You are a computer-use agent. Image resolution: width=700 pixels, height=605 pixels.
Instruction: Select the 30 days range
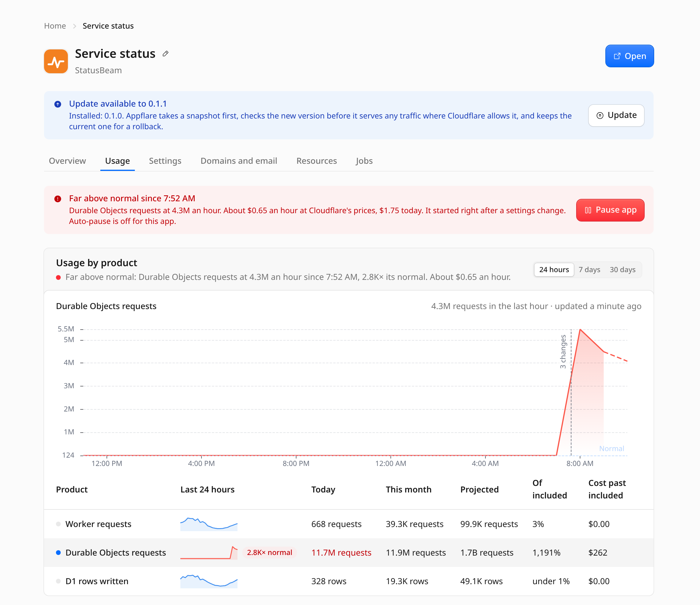(x=622, y=270)
